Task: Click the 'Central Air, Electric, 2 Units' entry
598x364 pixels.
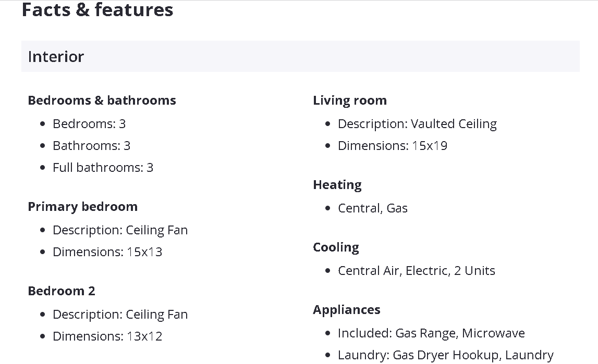Action: pos(417,271)
